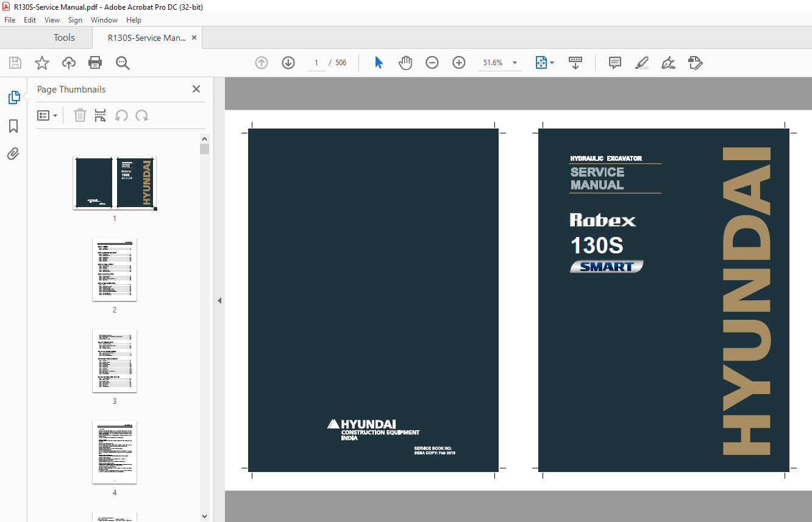812x522 pixels.
Task: Add a comment with the sticky note icon
Action: [x=615, y=63]
